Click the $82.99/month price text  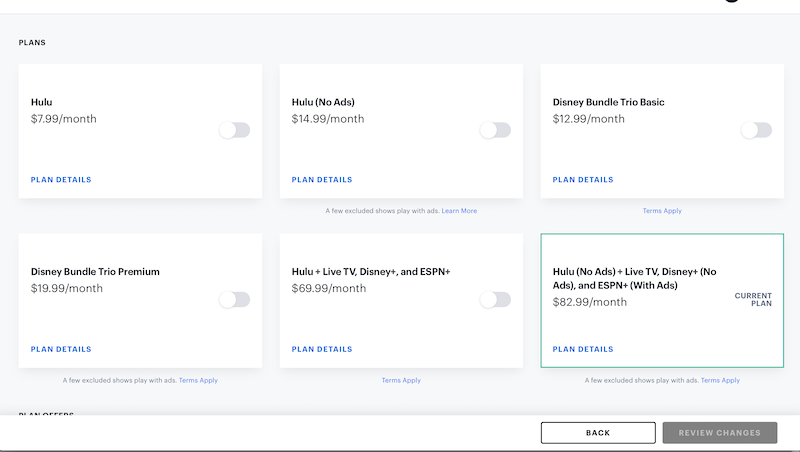(590, 302)
